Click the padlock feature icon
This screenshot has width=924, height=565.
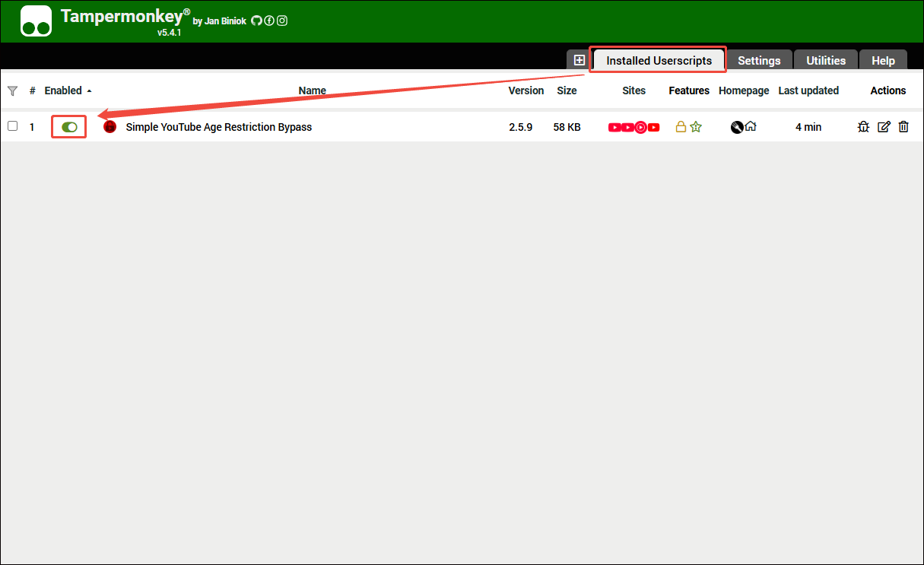[x=681, y=127]
